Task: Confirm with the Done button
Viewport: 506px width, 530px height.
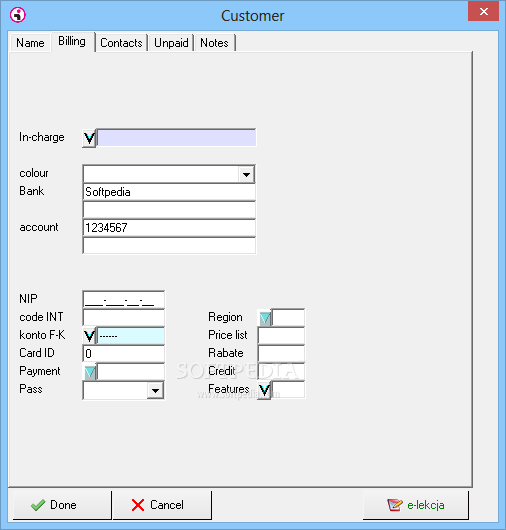Action: [x=62, y=505]
